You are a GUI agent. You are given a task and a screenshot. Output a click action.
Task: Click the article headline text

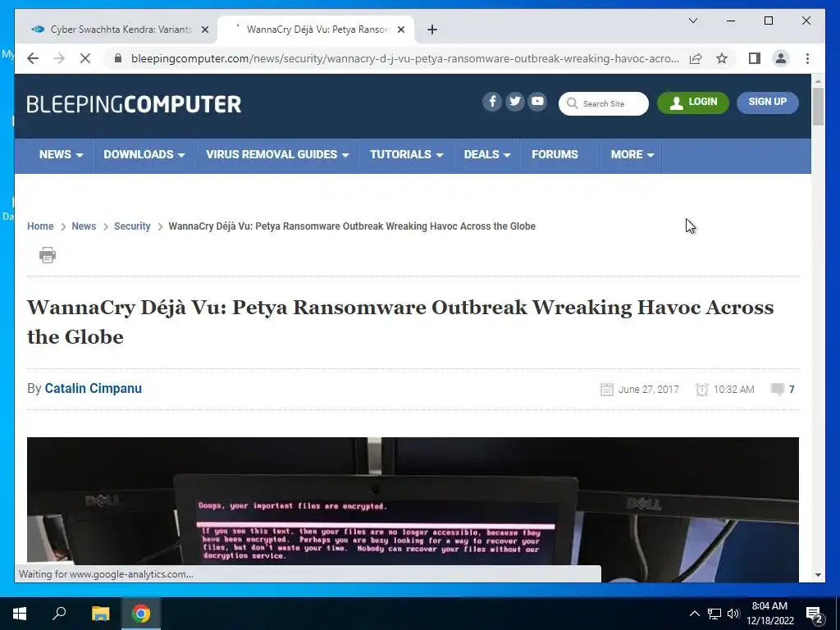coord(400,322)
